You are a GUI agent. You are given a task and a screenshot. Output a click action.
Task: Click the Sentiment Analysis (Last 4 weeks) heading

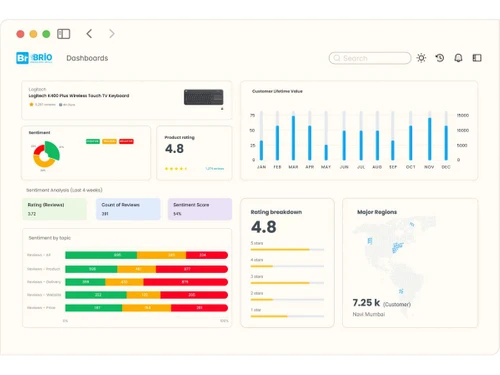pyautogui.click(x=64, y=190)
